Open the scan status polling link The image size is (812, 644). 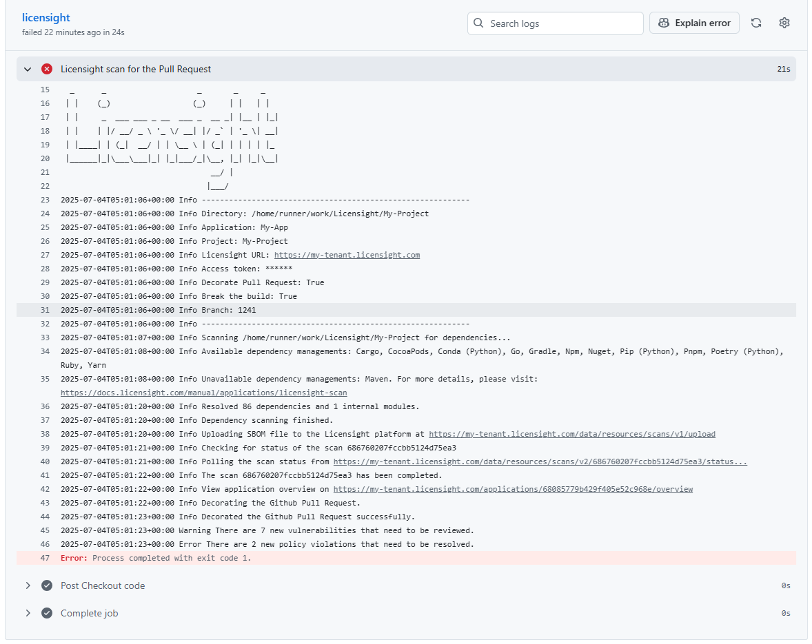pos(542,461)
